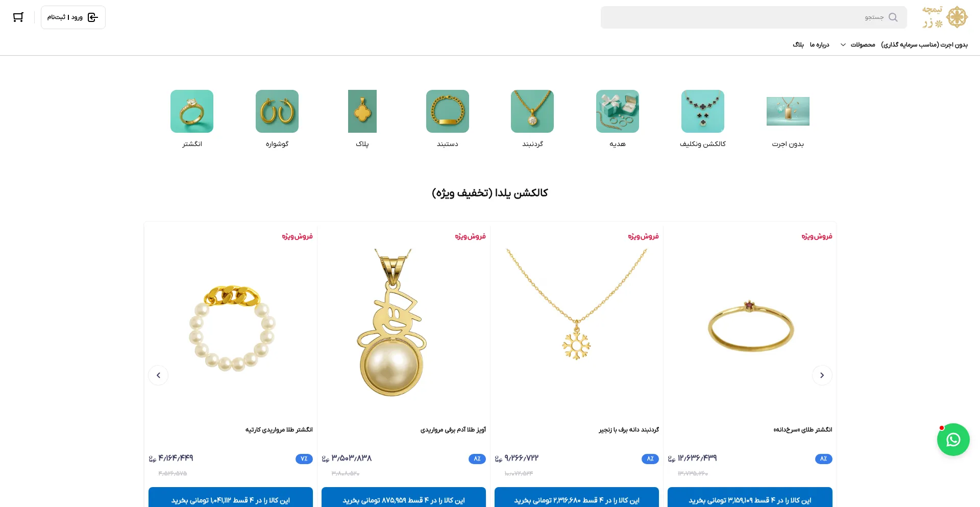Choose the pendant (پلاک) category icon

pos(362,111)
